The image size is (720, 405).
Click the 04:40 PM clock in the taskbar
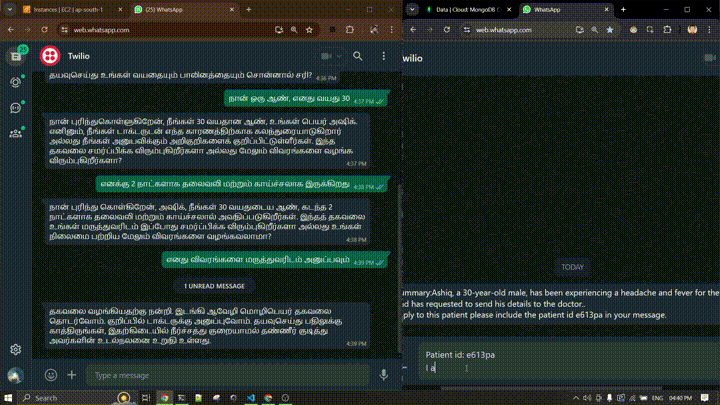pyautogui.click(x=681, y=398)
